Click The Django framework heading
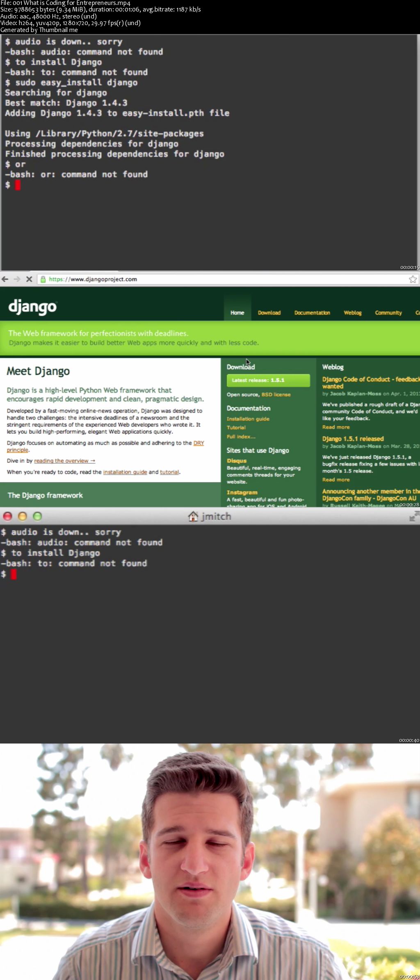Screen dimensions: 420x980 [45, 495]
